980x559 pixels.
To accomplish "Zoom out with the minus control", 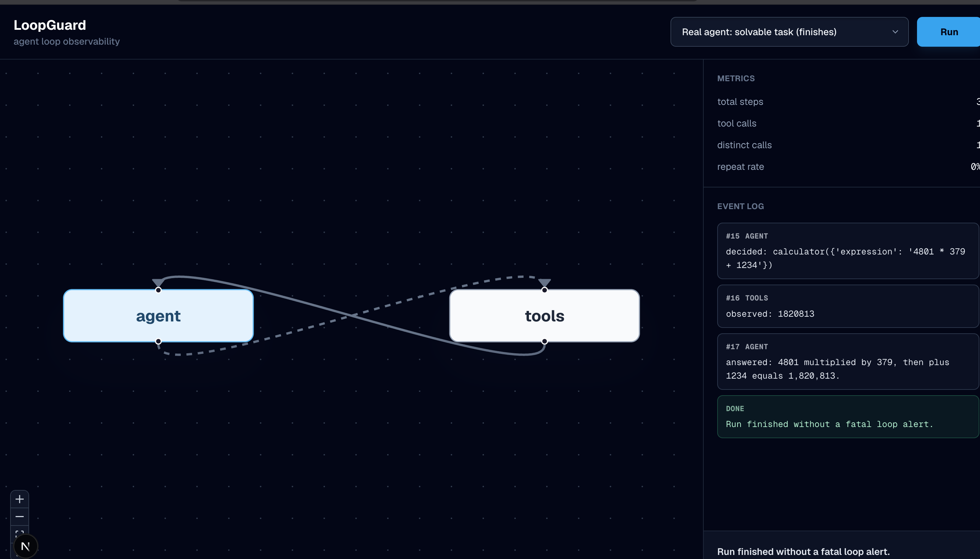I will click(x=20, y=516).
